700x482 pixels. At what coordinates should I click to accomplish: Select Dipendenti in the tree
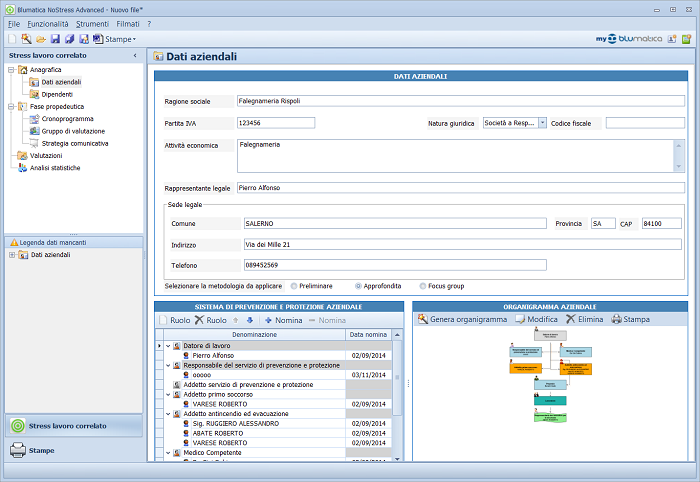pyautogui.click(x=56, y=94)
